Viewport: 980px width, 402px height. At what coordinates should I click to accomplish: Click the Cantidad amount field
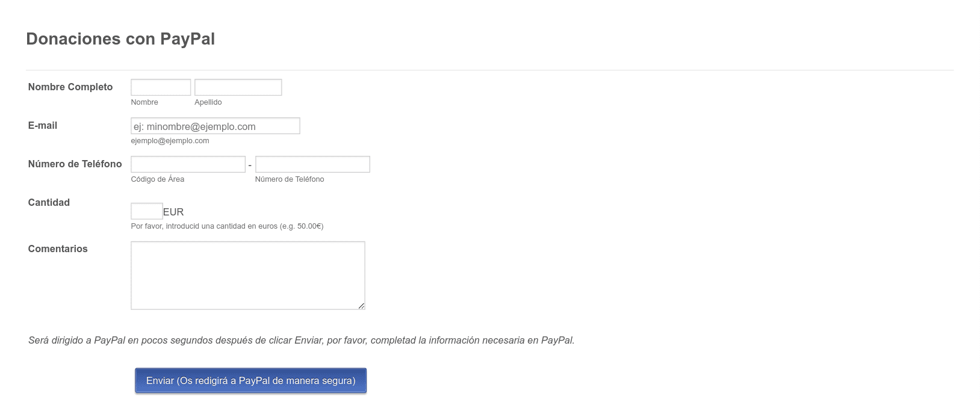click(147, 211)
